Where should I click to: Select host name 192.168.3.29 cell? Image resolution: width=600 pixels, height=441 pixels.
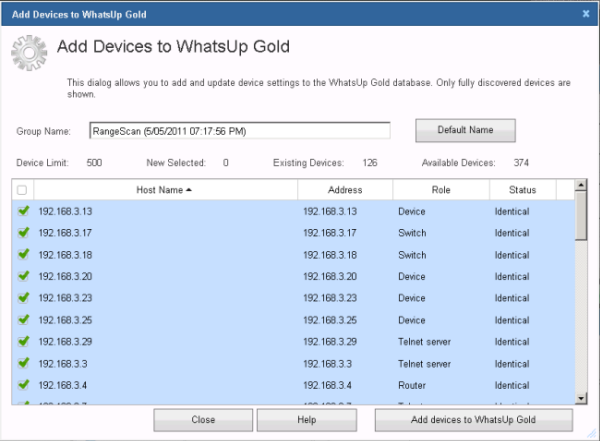[65, 342]
